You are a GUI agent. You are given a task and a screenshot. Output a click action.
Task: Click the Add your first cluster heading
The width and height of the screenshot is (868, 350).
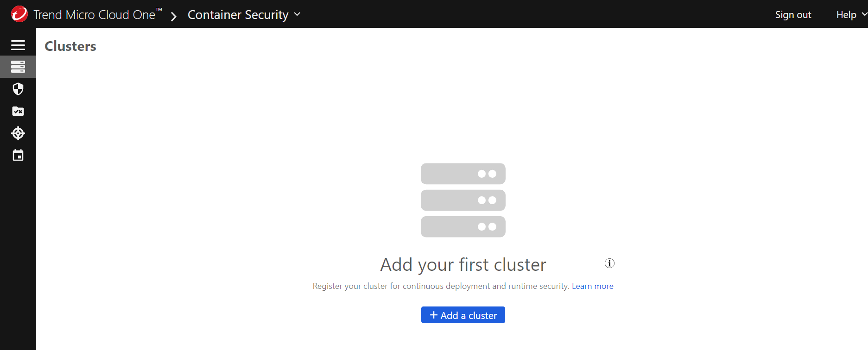pyautogui.click(x=463, y=265)
